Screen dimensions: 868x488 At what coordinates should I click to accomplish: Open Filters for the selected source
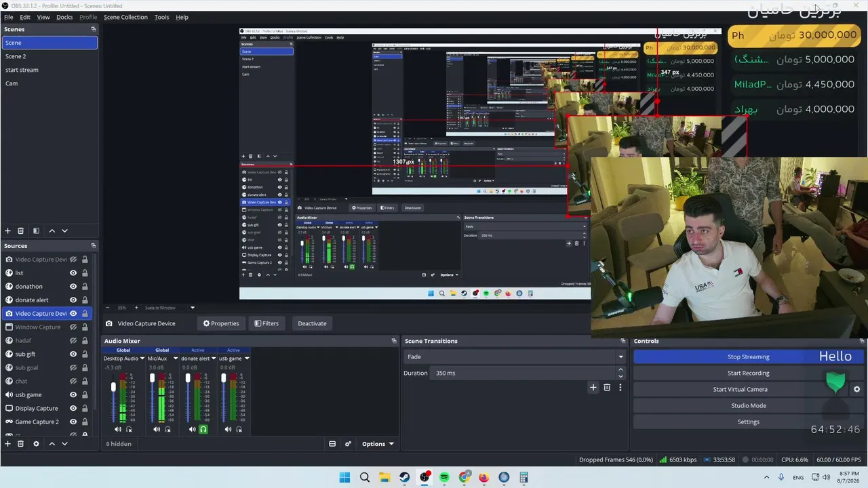[x=267, y=323]
